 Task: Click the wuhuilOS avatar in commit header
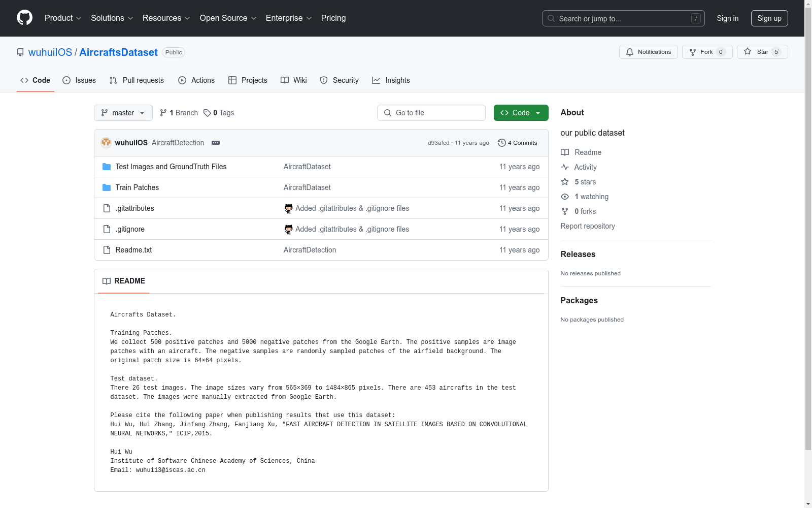(106, 143)
